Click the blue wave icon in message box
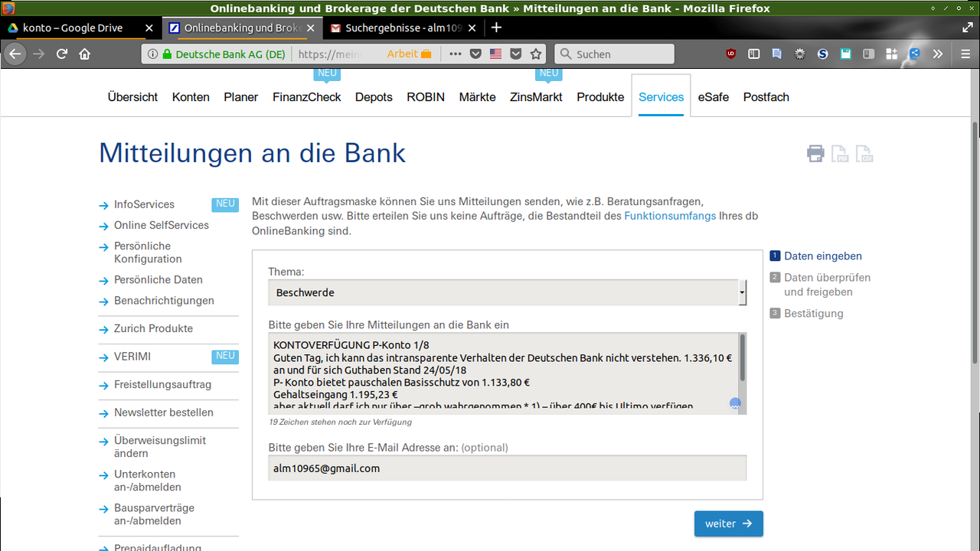The width and height of the screenshot is (980, 551). (x=735, y=404)
